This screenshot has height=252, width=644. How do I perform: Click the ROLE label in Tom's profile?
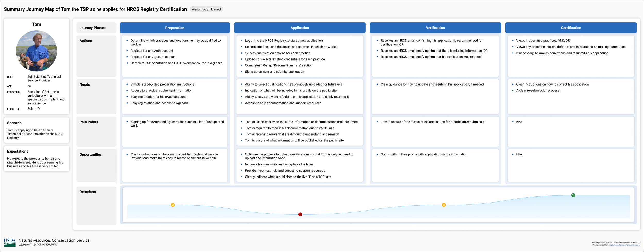(10, 77)
